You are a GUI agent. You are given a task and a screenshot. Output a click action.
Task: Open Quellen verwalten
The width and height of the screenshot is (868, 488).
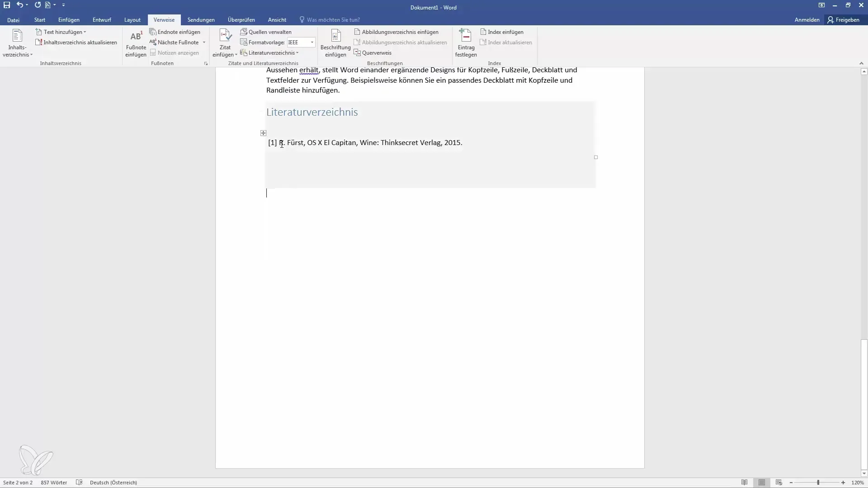(266, 32)
